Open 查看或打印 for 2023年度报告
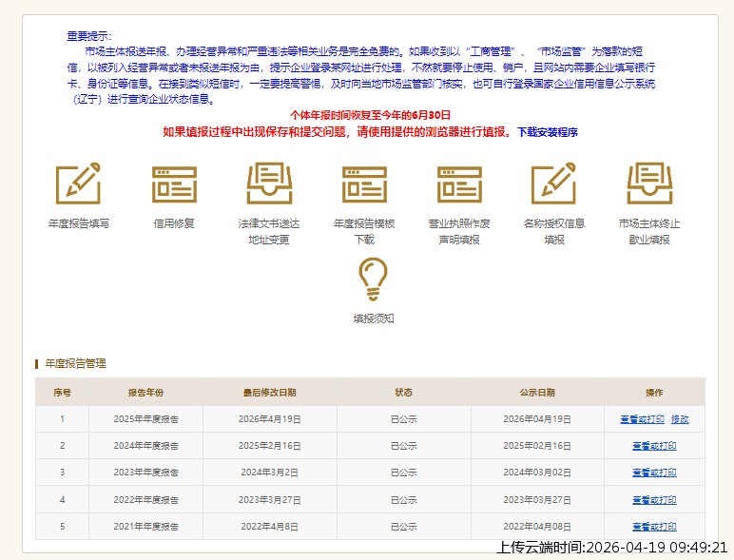 [654, 473]
